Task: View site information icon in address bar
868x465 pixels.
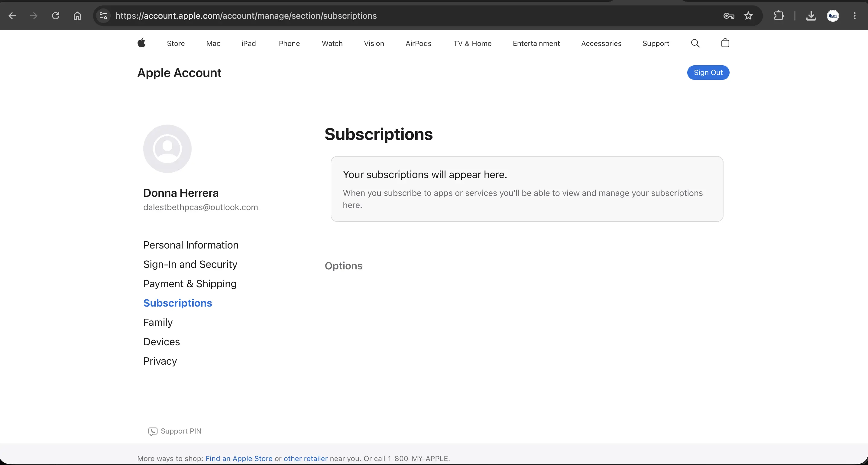Action: coord(103,16)
